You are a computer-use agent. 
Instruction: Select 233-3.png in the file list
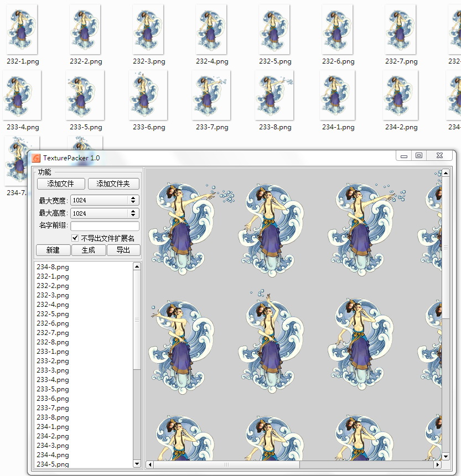click(53, 370)
